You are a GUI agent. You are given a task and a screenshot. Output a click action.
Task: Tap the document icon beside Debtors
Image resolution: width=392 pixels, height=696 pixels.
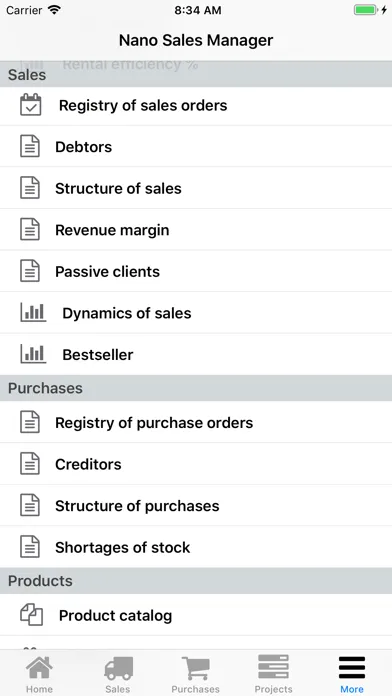coord(30,146)
